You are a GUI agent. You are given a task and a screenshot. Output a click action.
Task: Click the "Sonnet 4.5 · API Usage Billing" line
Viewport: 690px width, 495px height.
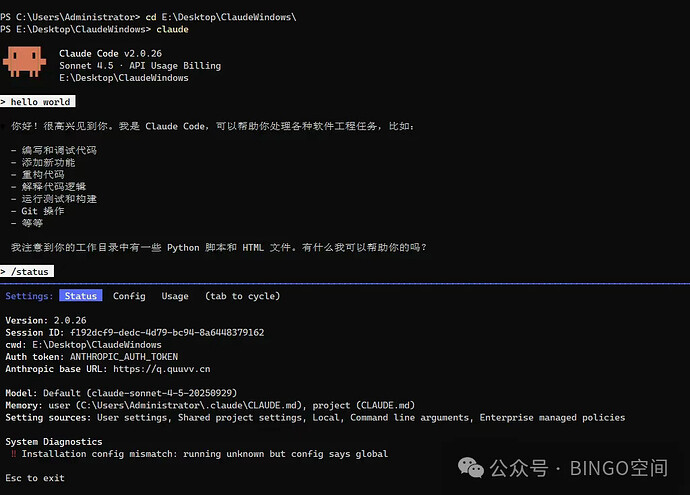(x=140, y=66)
